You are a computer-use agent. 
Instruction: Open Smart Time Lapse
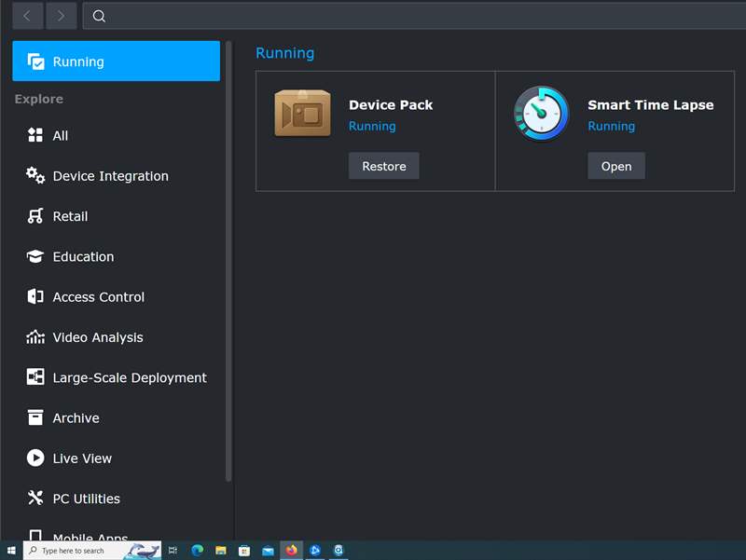click(x=616, y=166)
